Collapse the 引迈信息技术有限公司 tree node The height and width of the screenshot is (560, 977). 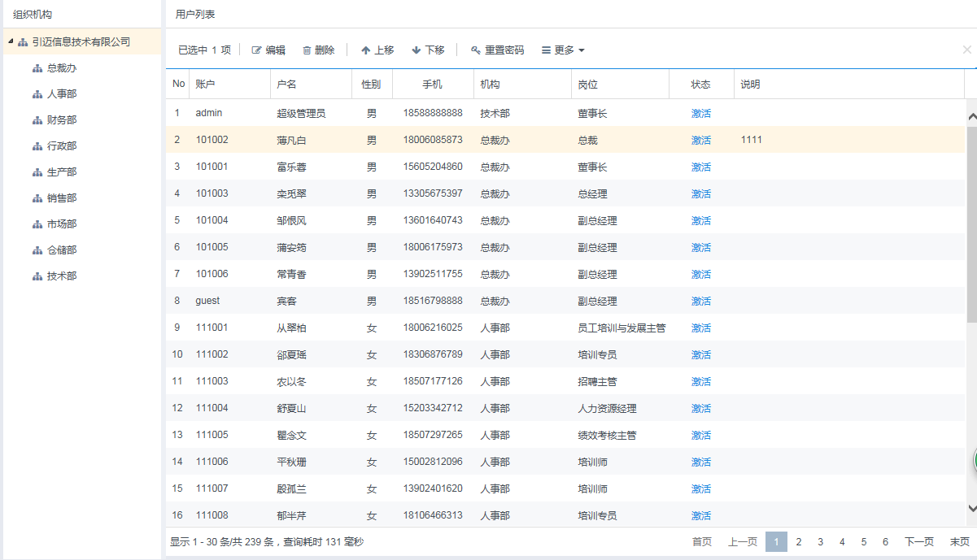[x=10, y=42]
